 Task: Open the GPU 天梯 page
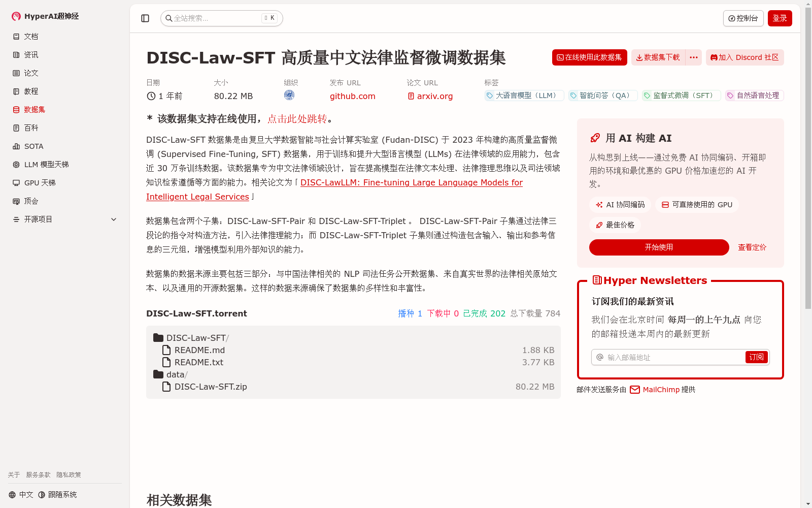pyautogui.click(x=40, y=182)
